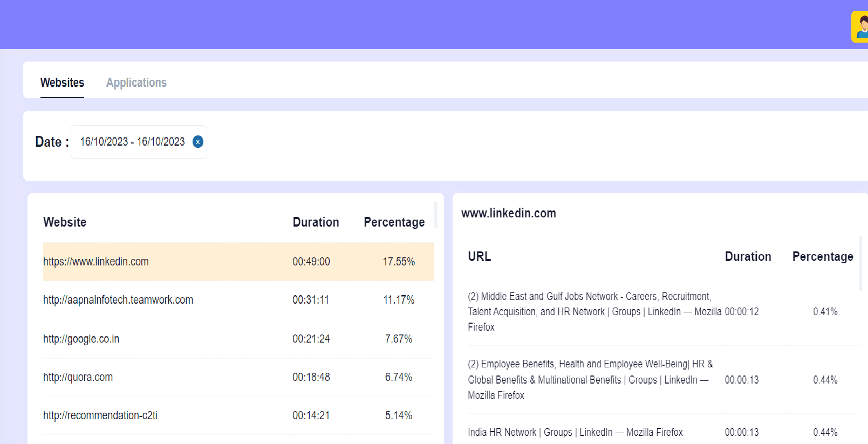Click the URL list vertical scrollbar
This screenshot has height=444, width=868.
click(x=860, y=264)
